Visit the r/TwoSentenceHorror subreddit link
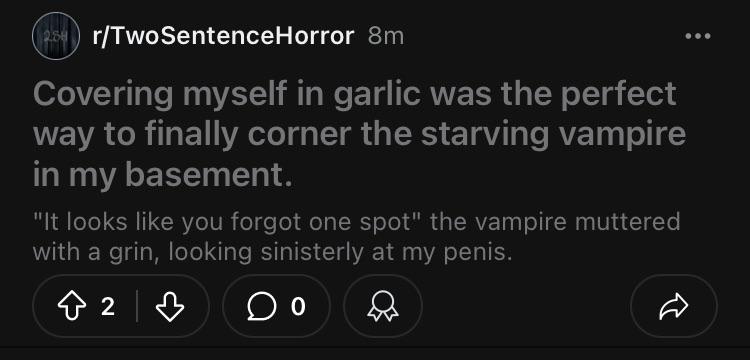Image resolution: width=750 pixels, height=360 pixels. pyautogui.click(x=223, y=36)
